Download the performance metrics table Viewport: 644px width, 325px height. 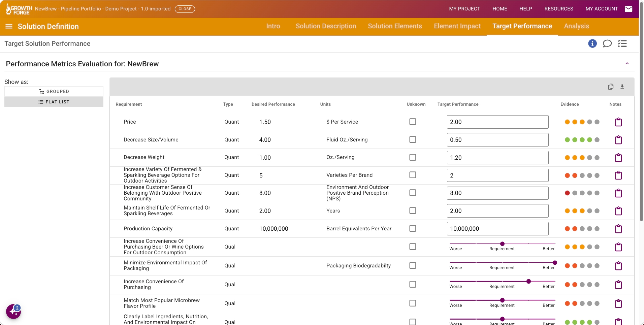coord(622,87)
